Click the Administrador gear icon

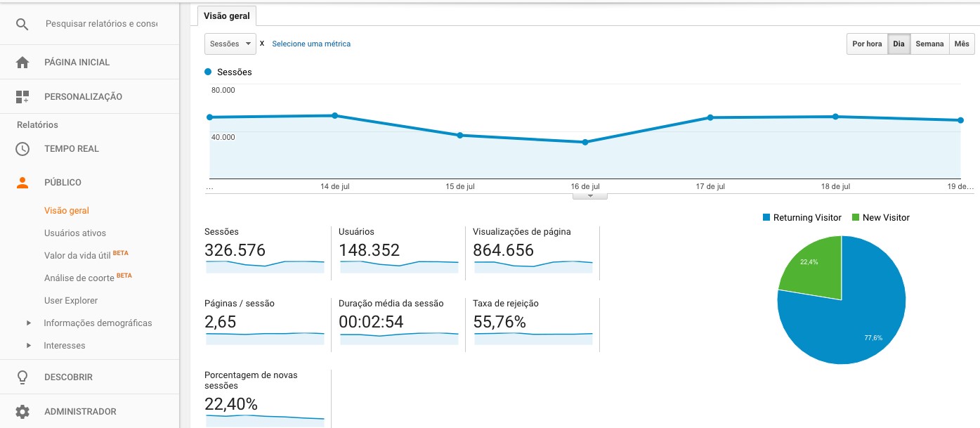pyautogui.click(x=22, y=411)
